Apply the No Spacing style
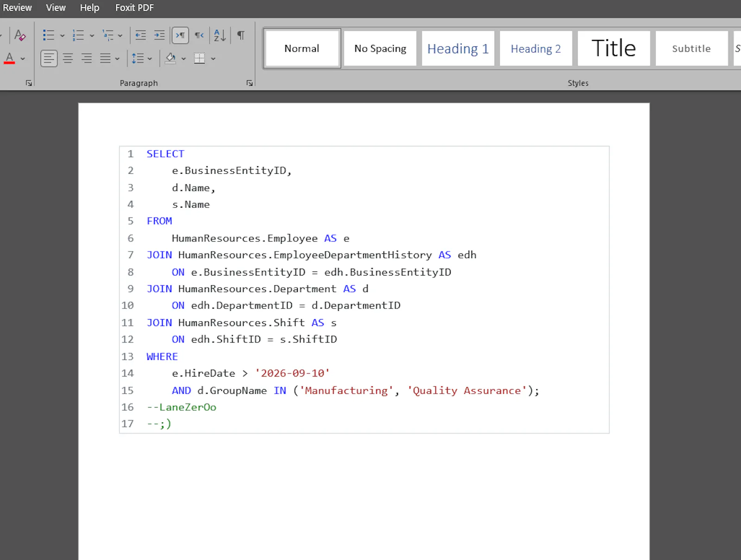741x560 pixels. click(x=380, y=49)
